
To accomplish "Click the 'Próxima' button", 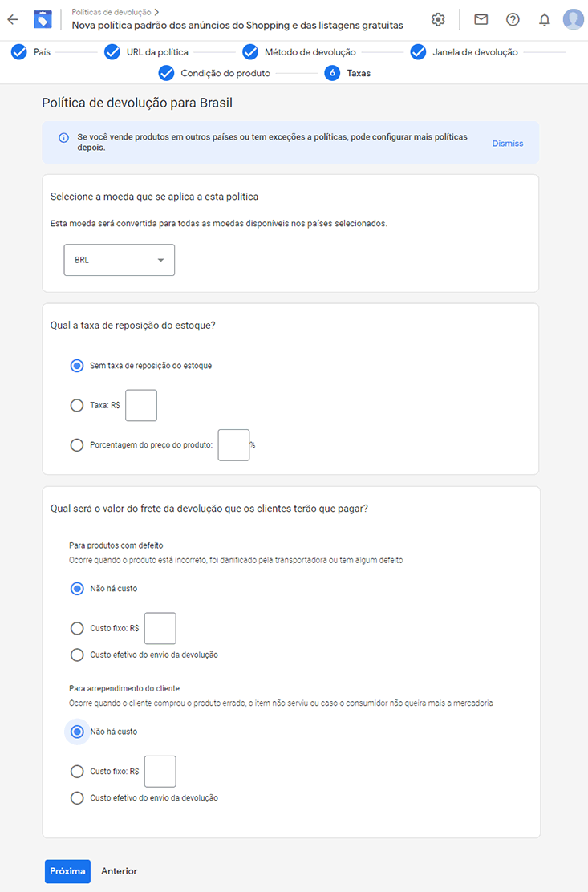I will [x=67, y=871].
